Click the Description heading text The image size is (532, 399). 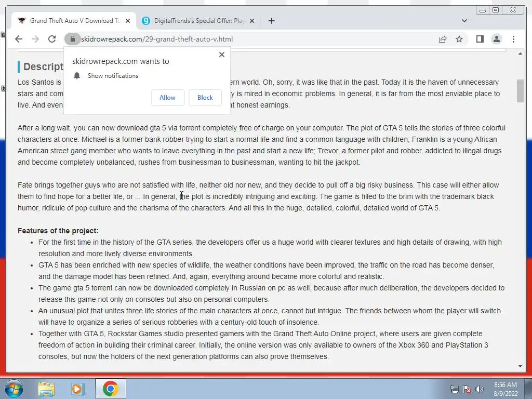[43, 66]
